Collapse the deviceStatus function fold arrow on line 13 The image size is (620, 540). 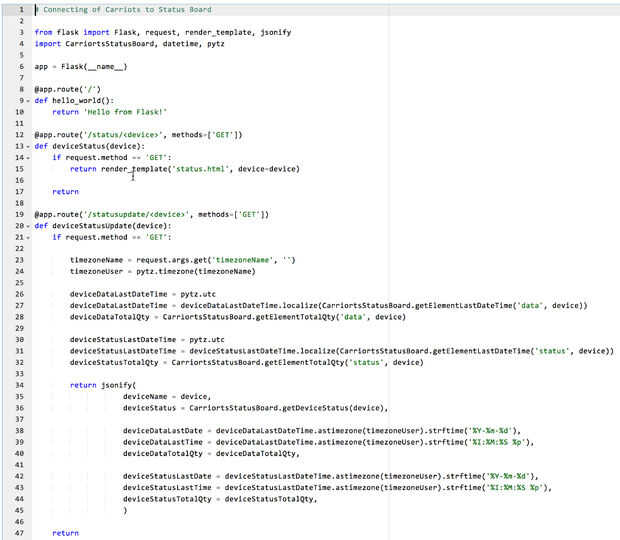pos(28,147)
